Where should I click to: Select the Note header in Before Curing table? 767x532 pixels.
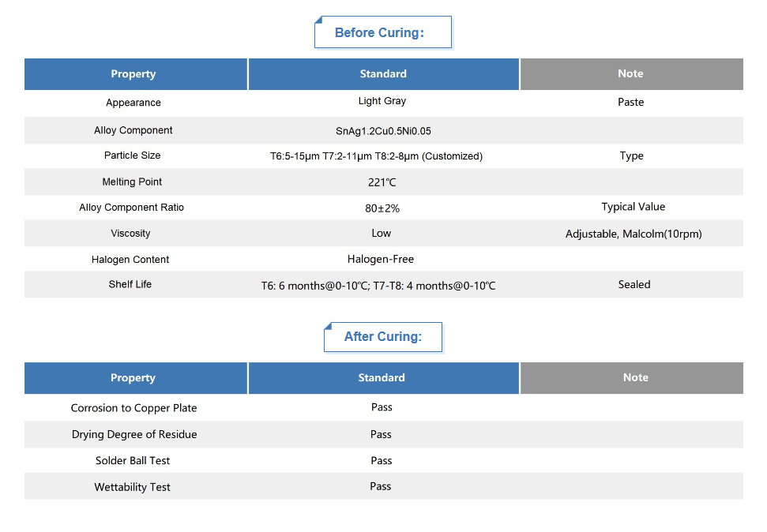click(x=631, y=74)
